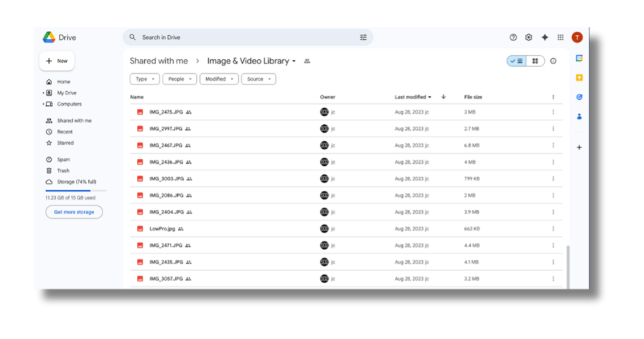Image resolution: width=644 pixels, height=339 pixels.
Task: Open the Modified filter dropdown
Action: (219, 79)
